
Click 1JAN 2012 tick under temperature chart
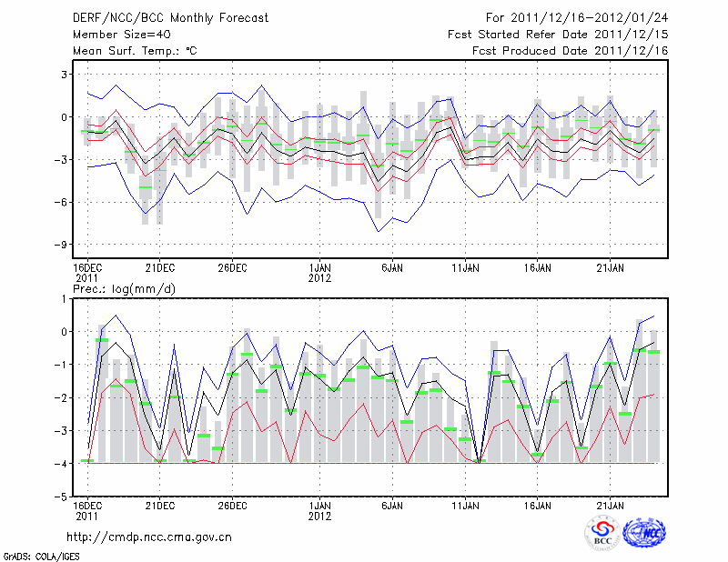click(319, 272)
